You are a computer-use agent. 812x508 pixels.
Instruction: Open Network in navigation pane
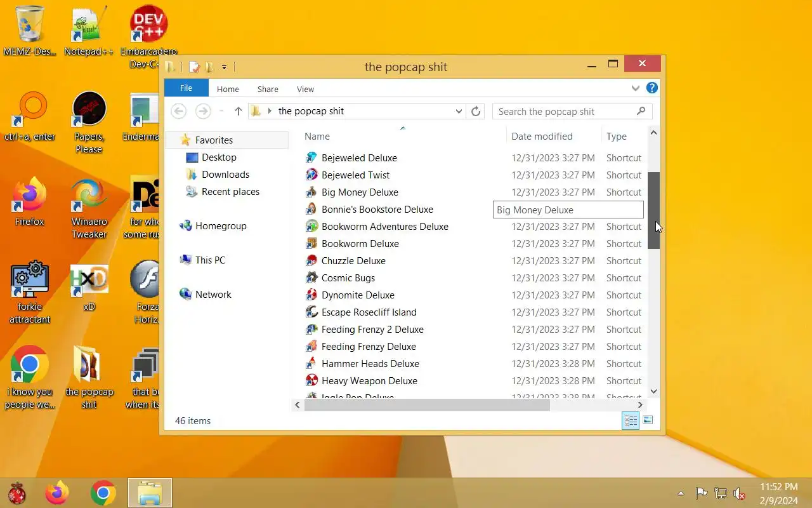point(213,294)
